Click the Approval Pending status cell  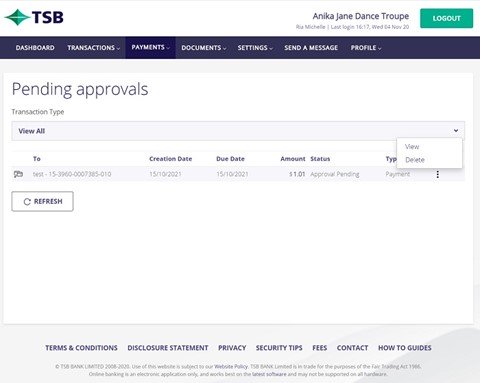(x=335, y=174)
